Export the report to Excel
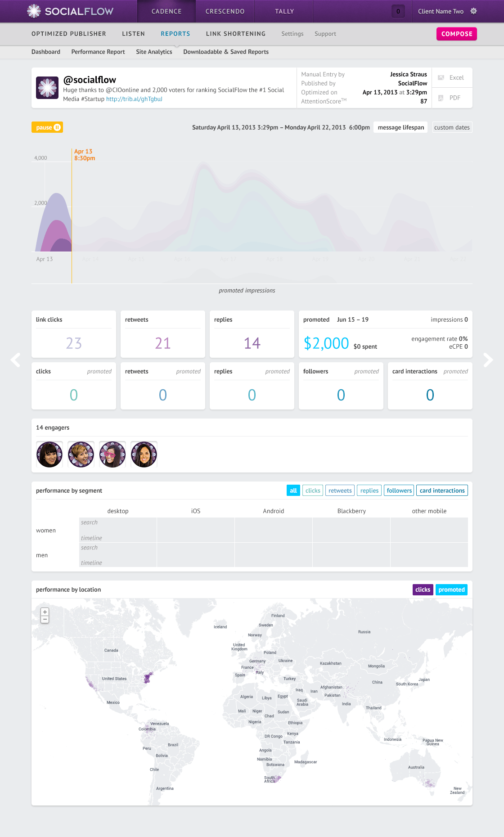The image size is (504, 837). 452,77
